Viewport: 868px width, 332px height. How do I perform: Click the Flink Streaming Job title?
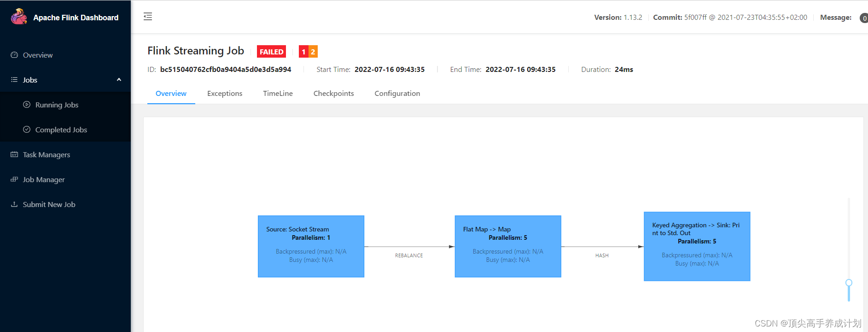196,51
